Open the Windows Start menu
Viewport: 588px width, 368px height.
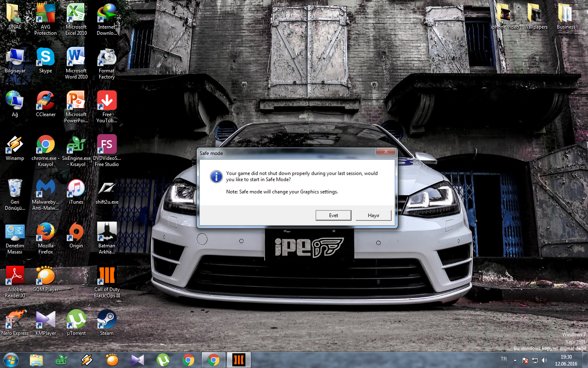click(x=11, y=360)
